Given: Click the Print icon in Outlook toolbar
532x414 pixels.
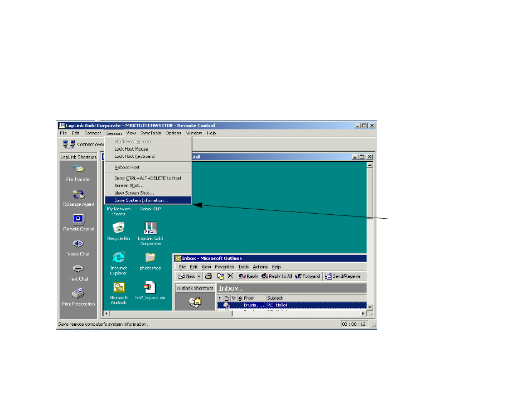Looking at the screenshot, I should tap(209, 276).
